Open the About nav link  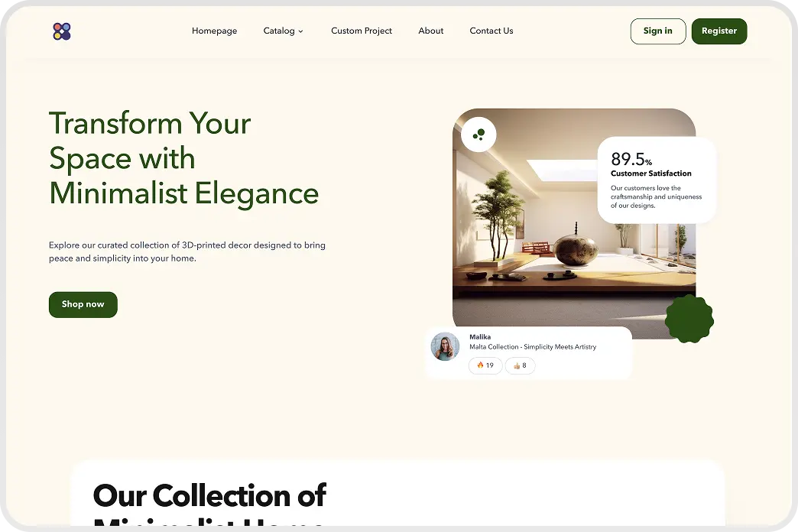pyautogui.click(x=430, y=31)
